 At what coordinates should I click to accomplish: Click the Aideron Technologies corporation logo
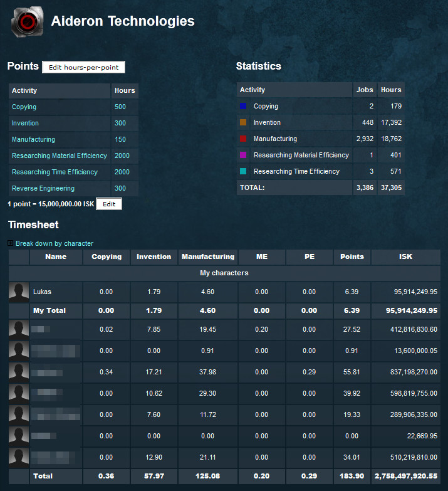[27, 22]
